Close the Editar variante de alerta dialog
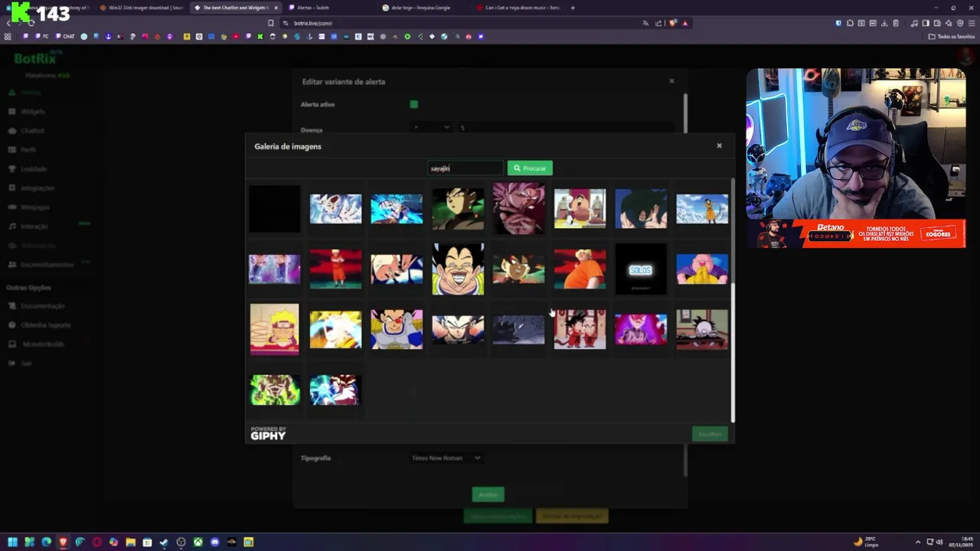 click(x=671, y=81)
